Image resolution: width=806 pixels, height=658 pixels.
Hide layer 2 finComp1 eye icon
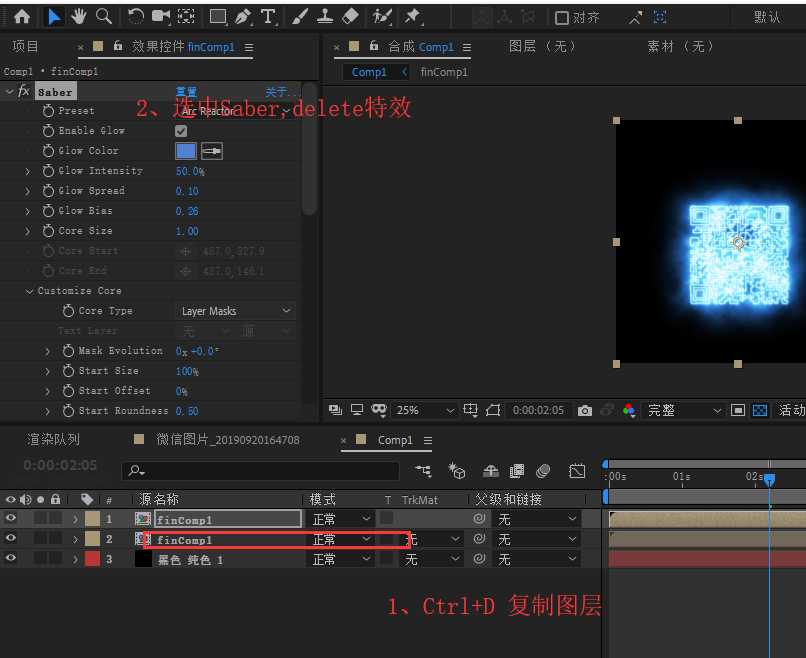point(11,538)
